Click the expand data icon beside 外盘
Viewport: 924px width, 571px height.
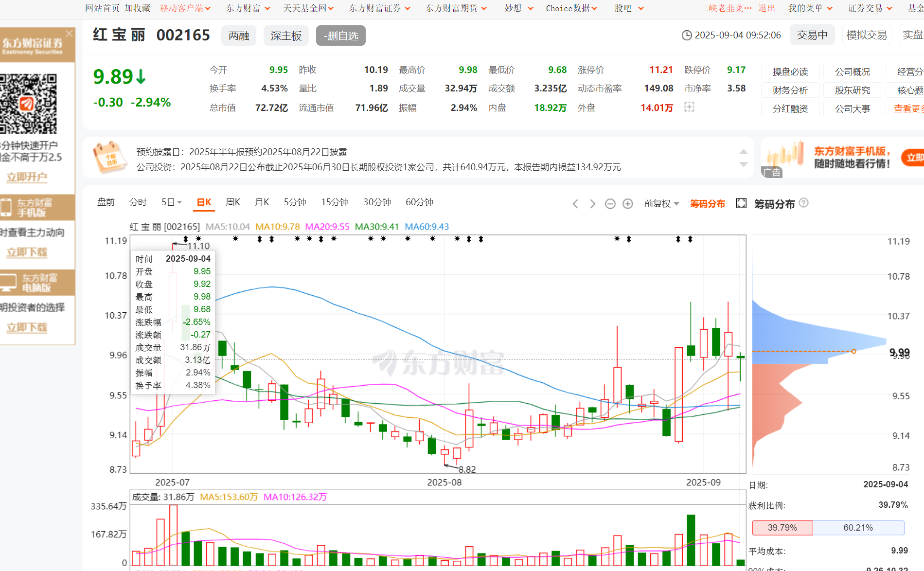(x=689, y=107)
